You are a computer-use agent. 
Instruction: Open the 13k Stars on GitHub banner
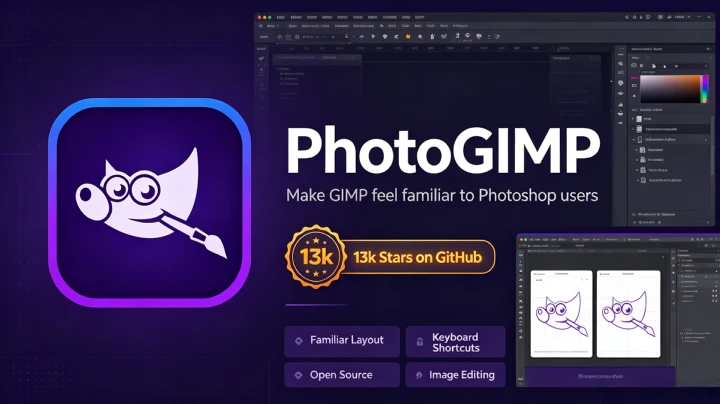coord(418,257)
